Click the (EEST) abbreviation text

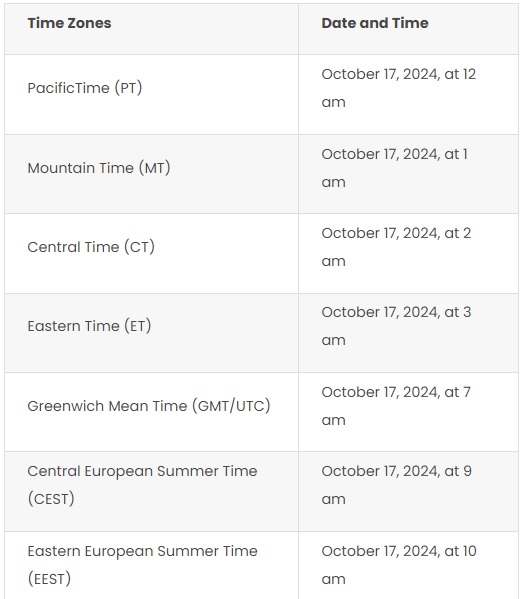pos(49,579)
